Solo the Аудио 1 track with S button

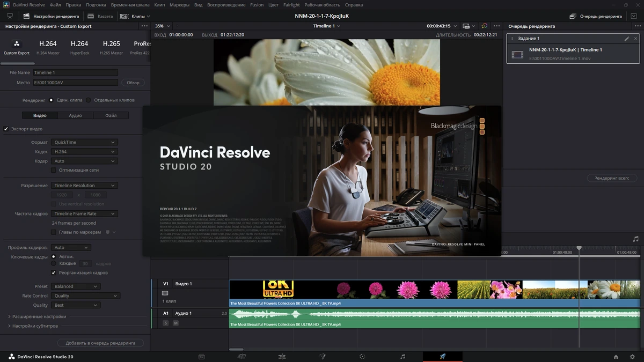tap(165, 323)
